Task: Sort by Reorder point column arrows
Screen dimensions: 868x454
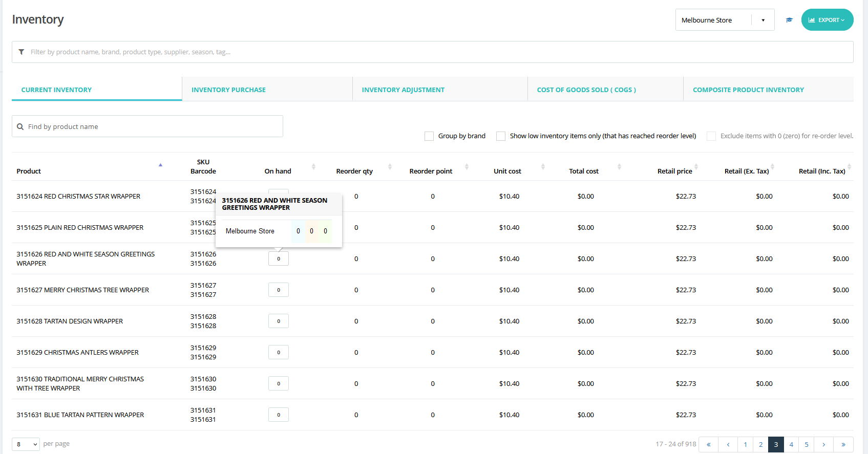Action: [467, 167]
